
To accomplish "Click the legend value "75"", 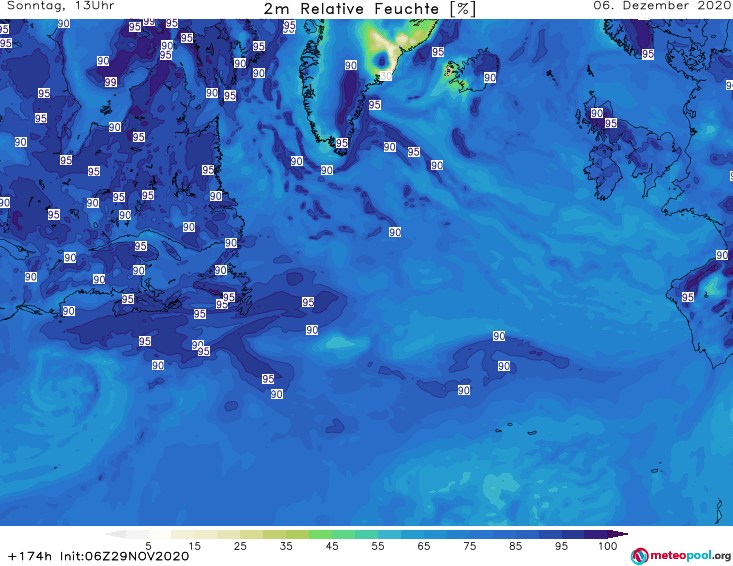I will click(x=469, y=546).
